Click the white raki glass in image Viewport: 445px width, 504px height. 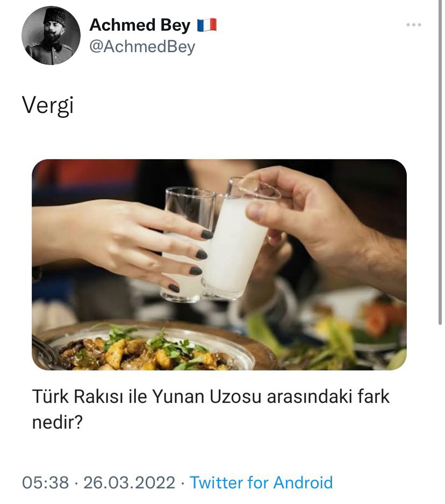coord(239,239)
